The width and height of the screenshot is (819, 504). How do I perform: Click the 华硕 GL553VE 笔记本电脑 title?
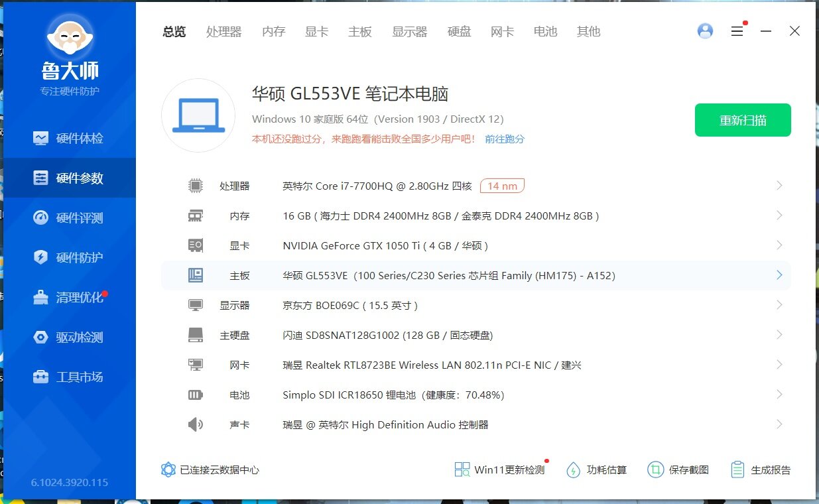click(350, 94)
